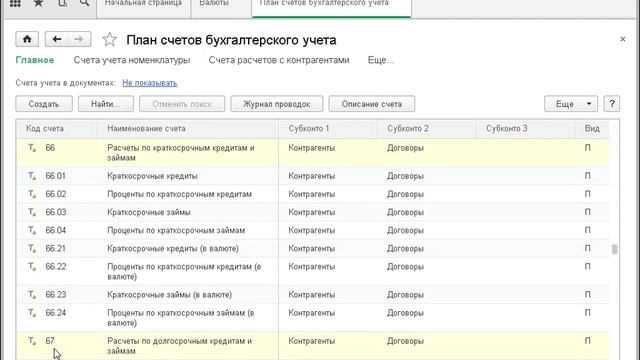Select row Краткосрочные кредиты (в валюте)
This screenshot has width=640, height=360.
(x=313, y=248)
